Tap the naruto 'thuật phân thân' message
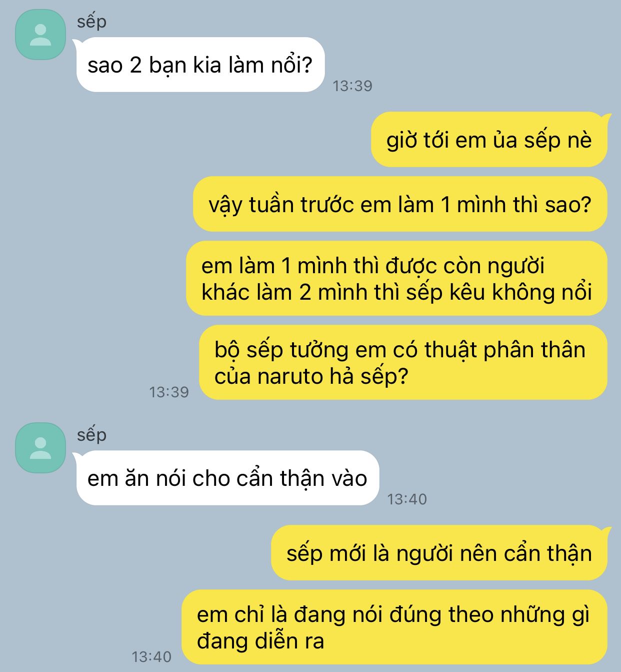Image resolution: width=621 pixels, height=672 pixels. 403,362
